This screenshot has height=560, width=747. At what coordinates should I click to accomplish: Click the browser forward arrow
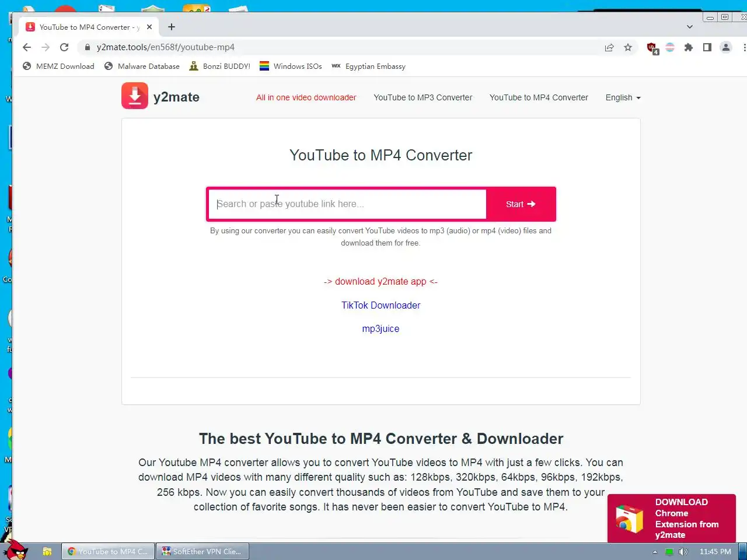(46, 47)
